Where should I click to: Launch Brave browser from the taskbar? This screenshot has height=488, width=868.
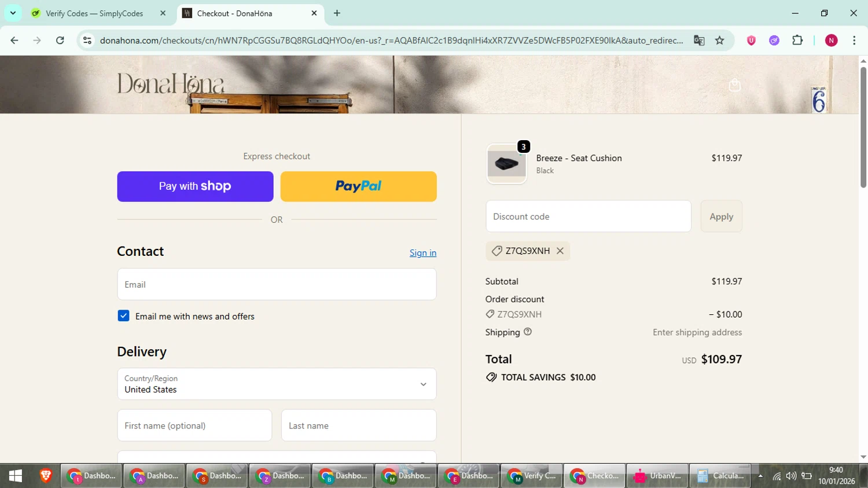coord(46,476)
